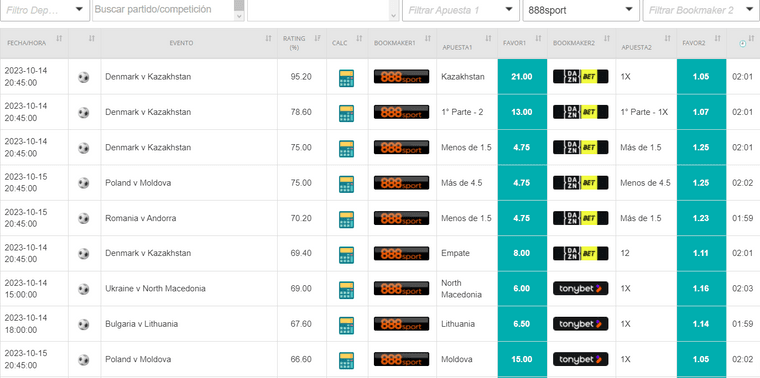Select the Ukraine v North Macedonia event text
The image size is (760, 378).
pos(155,289)
